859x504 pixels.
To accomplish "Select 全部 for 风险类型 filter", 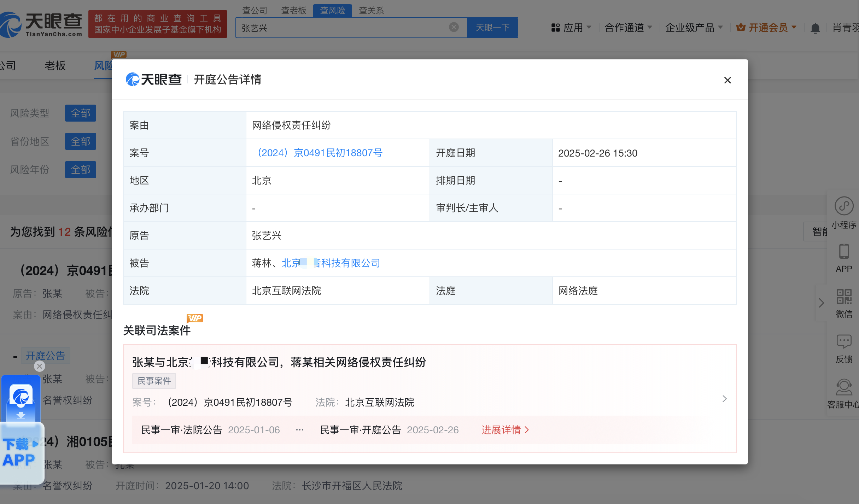I will pyautogui.click(x=81, y=113).
